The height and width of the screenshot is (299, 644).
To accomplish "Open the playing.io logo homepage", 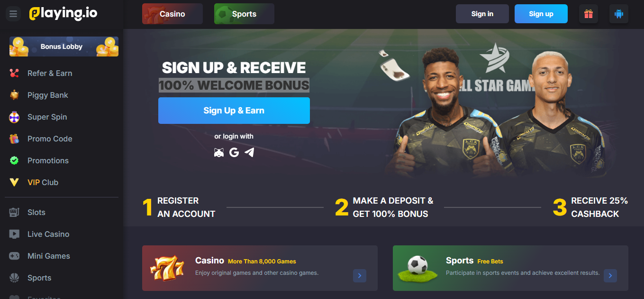I will point(63,14).
